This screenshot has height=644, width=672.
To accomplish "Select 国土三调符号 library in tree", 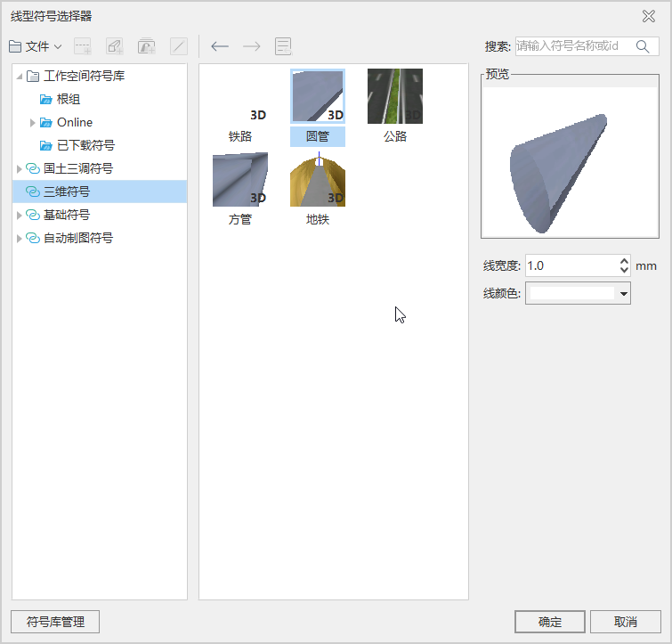I will pos(77,168).
